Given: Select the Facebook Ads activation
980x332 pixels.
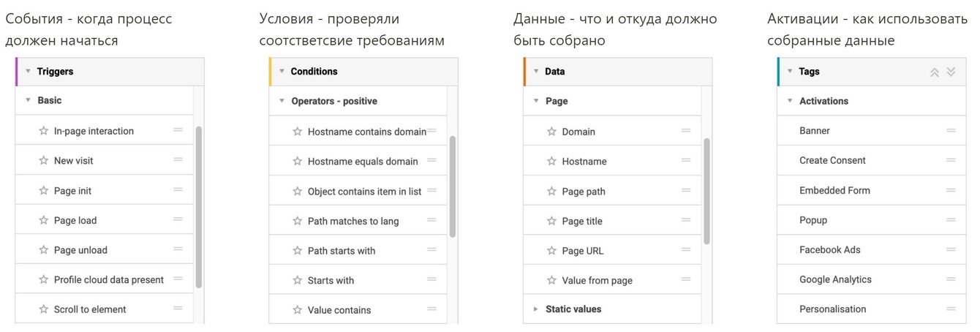Looking at the screenshot, I should [x=829, y=250].
